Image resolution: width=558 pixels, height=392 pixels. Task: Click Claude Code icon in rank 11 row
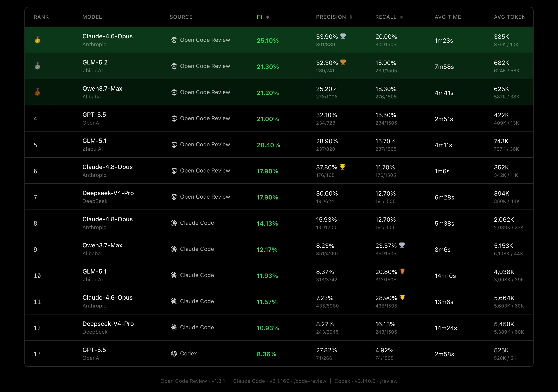(174, 301)
